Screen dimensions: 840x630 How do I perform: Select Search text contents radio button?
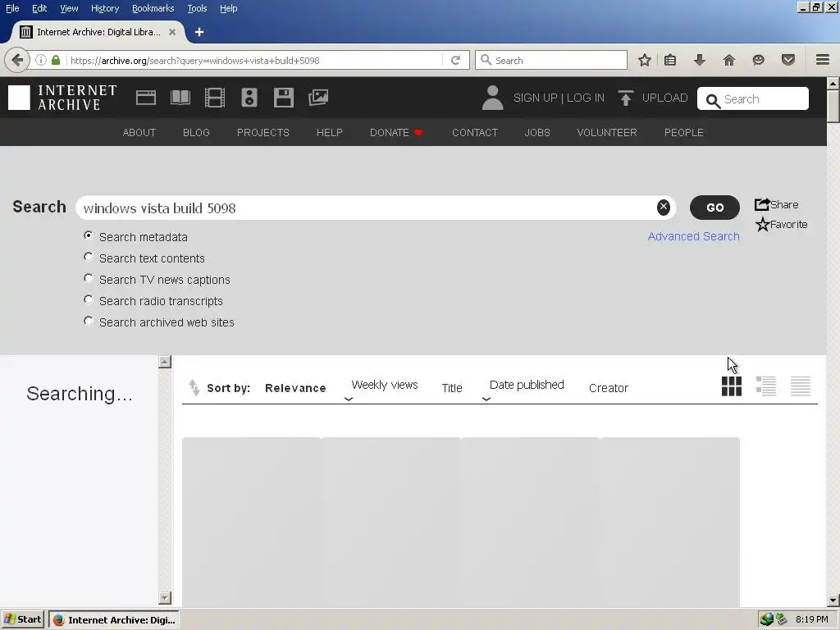pos(89,257)
